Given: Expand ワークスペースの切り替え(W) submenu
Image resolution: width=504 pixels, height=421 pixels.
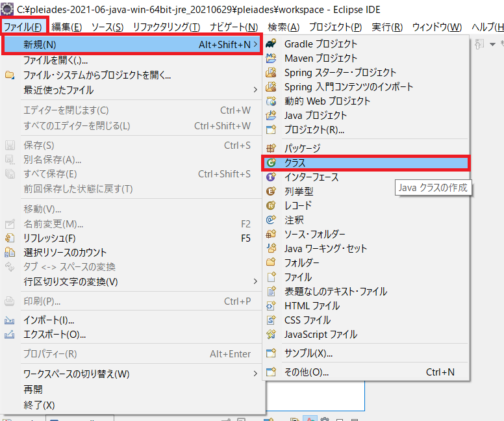Looking at the screenshot, I should (255, 374).
